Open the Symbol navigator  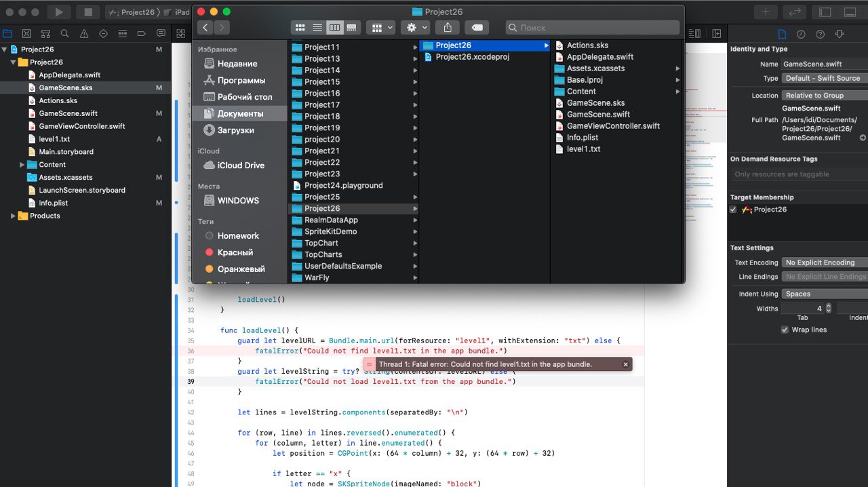pyautogui.click(x=45, y=33)
